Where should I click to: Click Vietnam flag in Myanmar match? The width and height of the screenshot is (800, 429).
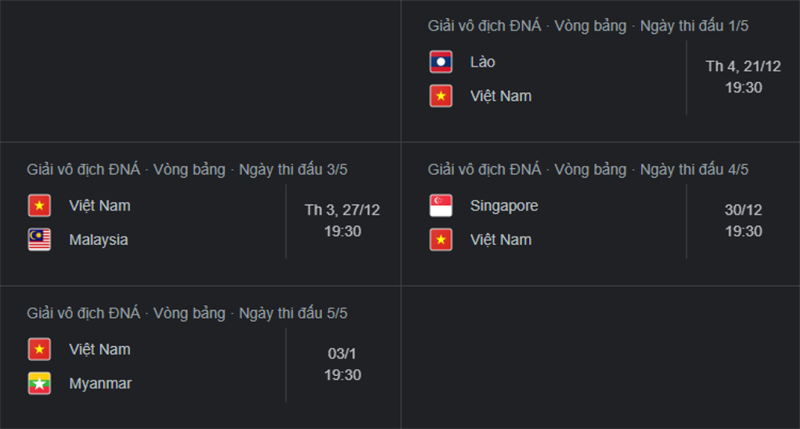point(39,349)
